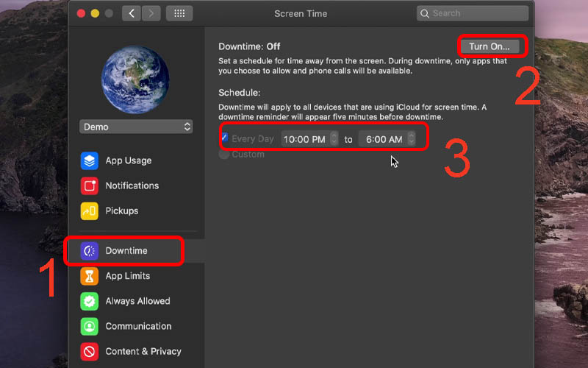Open Communication label in sidebar
The width and height of the screenshot is (588, 368).
click(138, 326)
